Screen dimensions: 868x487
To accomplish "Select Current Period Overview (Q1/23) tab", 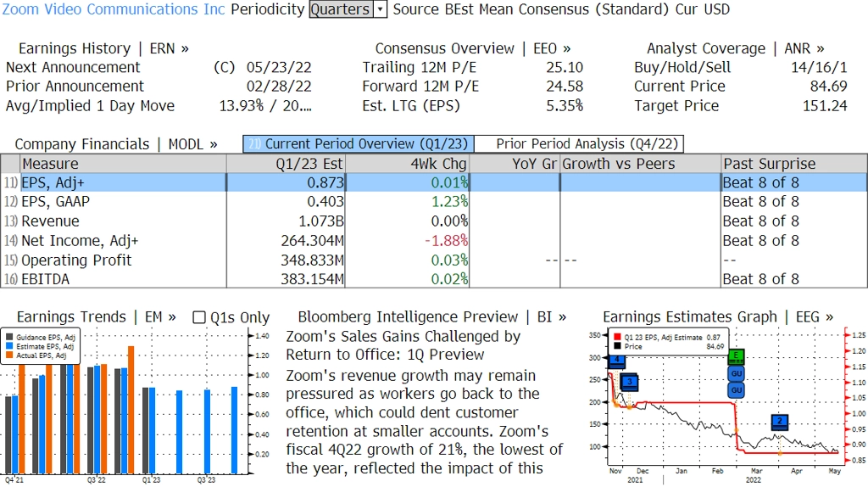I will 359,144.
